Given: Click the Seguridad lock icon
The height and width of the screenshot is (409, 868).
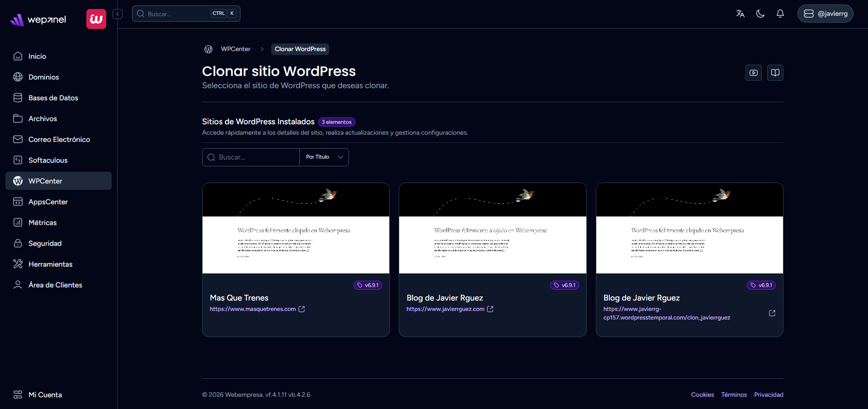Looking at the screenshot, I should (x=18, y=243).
